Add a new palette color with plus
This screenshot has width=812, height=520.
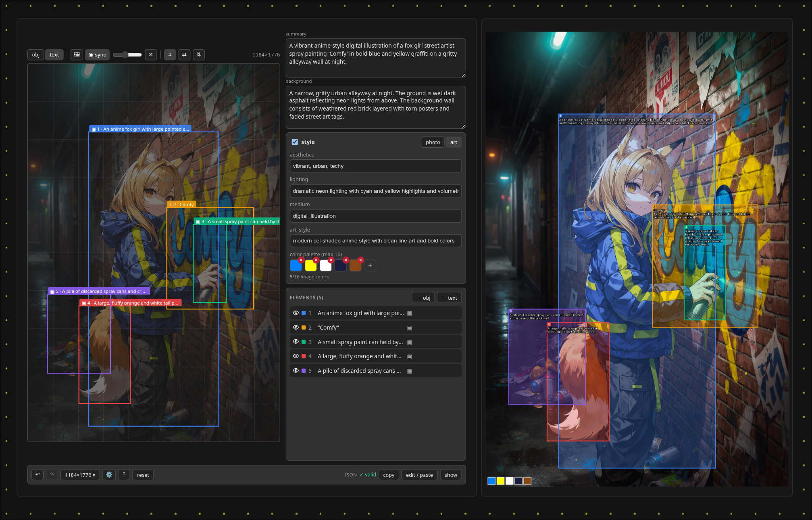[370, 265]
